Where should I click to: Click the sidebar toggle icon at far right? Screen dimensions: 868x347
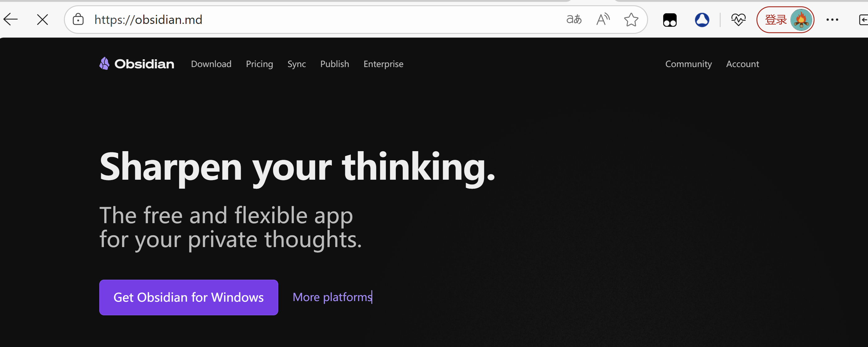863,20
